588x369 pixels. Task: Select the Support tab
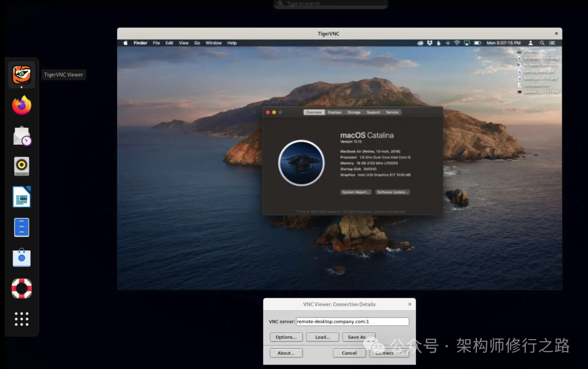pos(373,112)
